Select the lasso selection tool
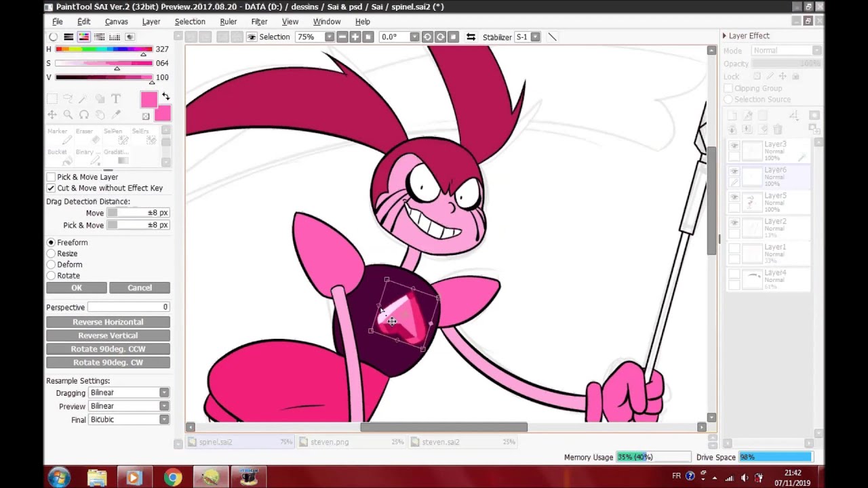This screenshot has width=868, height=488. click(x=68, y=99)
